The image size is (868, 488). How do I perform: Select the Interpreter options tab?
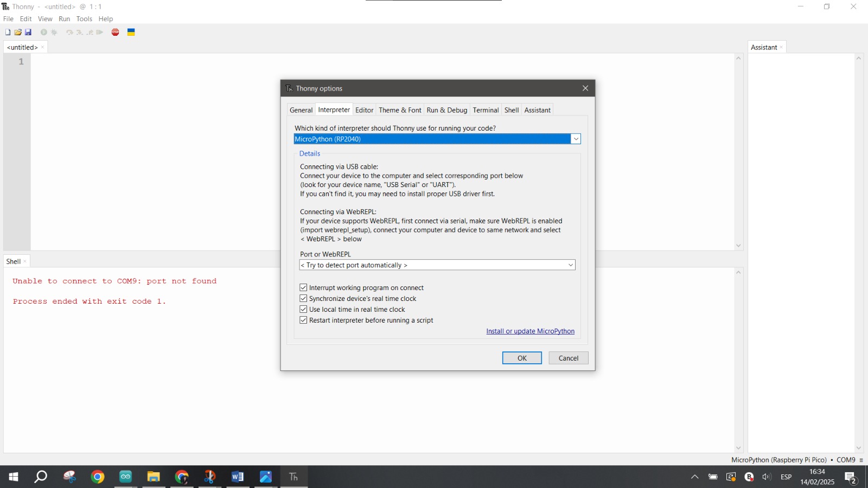pyautogui.click(x=334, y=110)
